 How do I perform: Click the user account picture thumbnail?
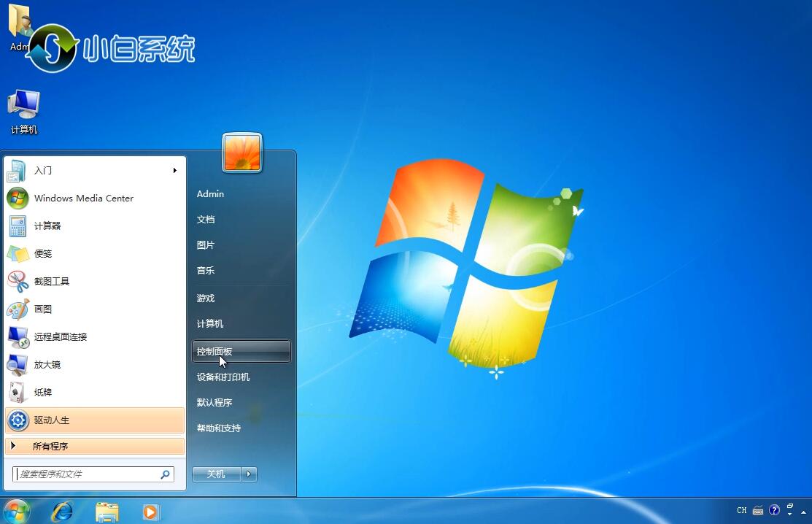242,153
